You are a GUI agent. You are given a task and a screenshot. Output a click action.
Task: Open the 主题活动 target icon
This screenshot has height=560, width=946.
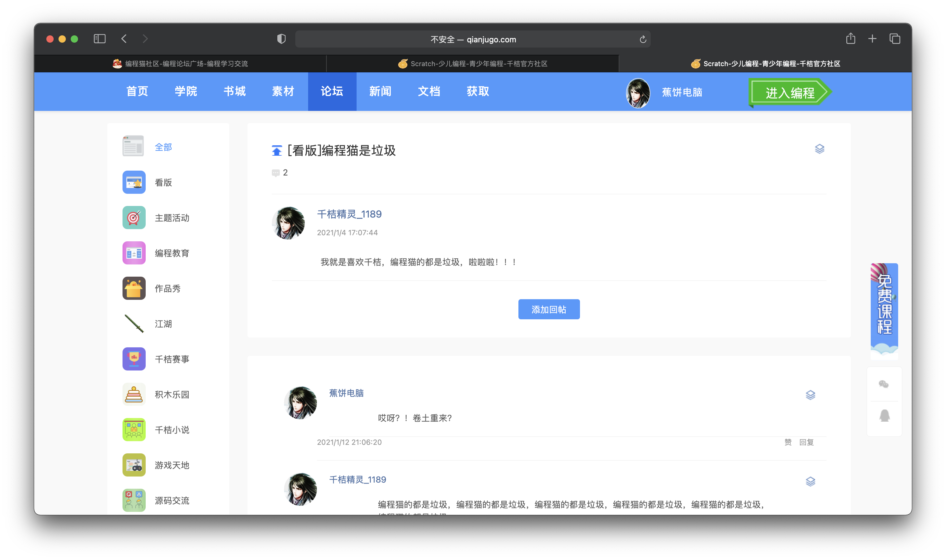[x=133, y=217]
